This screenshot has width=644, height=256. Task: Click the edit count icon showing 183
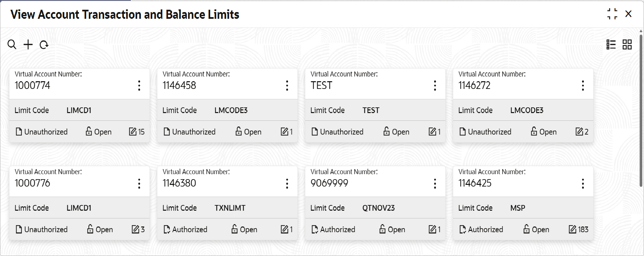[573, 229]
